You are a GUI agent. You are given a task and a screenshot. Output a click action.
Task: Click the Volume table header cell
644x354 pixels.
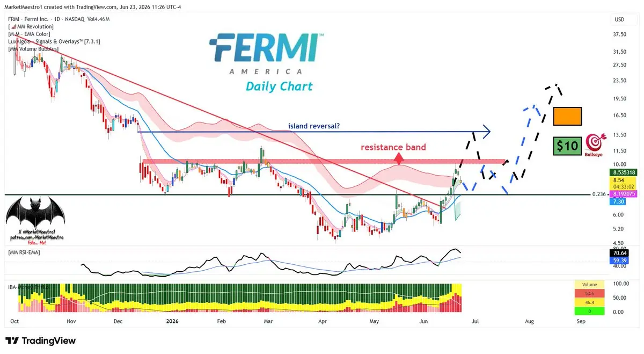click(589, 285)
